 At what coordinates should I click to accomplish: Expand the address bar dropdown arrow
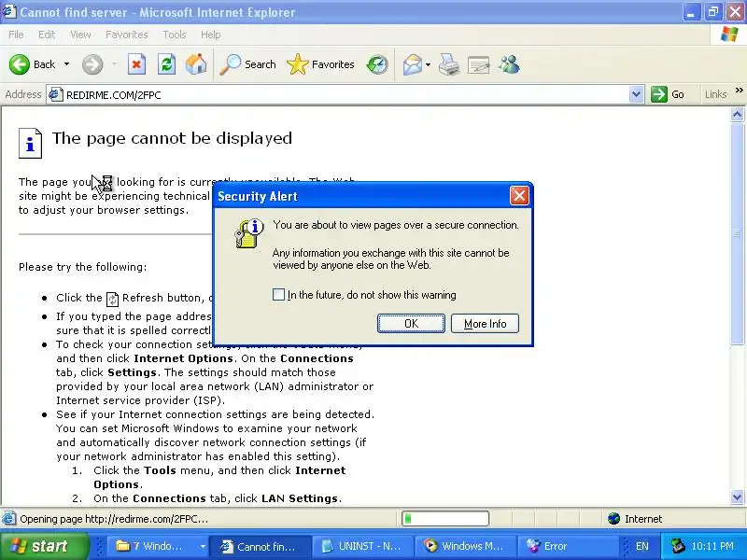pyautogui.click(x=636, y=94)
